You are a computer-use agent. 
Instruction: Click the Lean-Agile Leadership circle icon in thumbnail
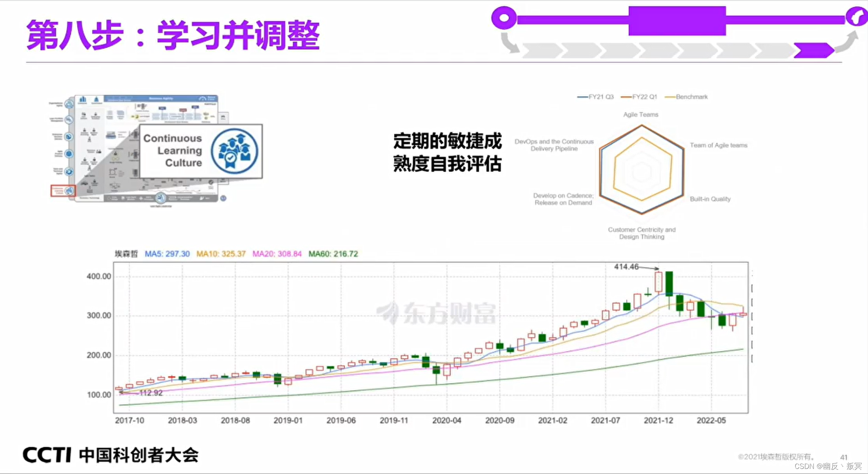click(x=160, y=198)
